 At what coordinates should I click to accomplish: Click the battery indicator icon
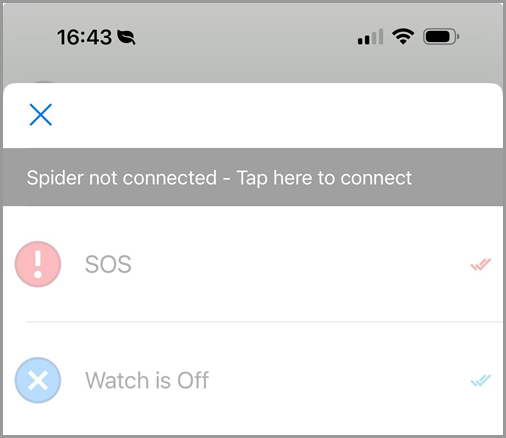[441, 36]
